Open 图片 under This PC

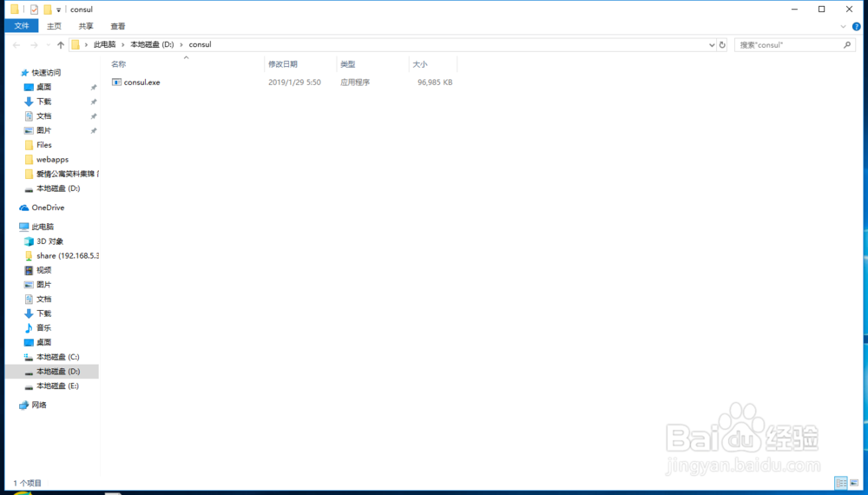43,284
